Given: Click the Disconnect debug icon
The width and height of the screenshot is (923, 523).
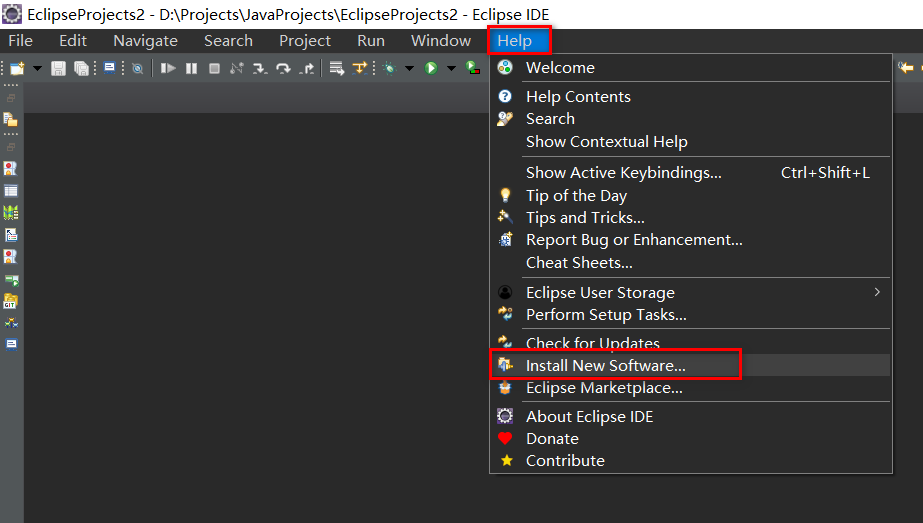Looking at the screenshot, I should 237,68.
